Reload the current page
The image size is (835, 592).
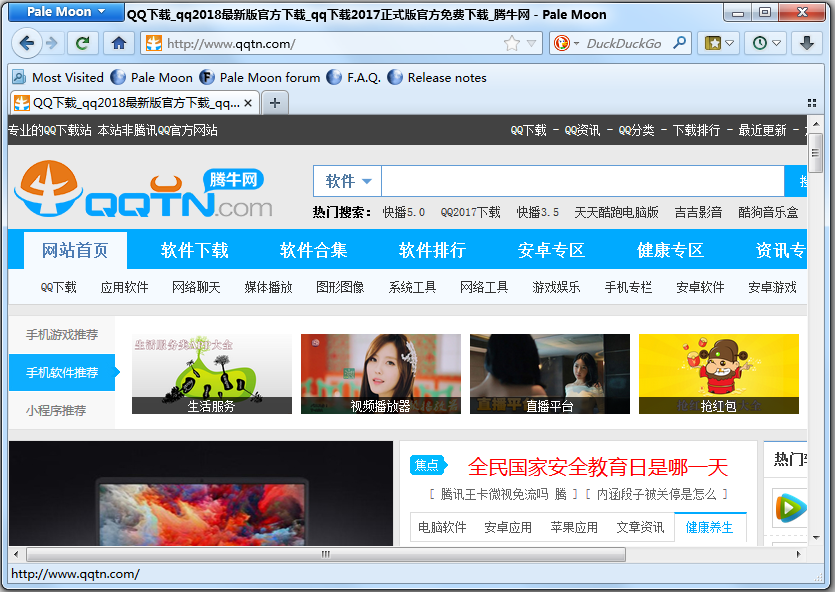coord(82,43)
